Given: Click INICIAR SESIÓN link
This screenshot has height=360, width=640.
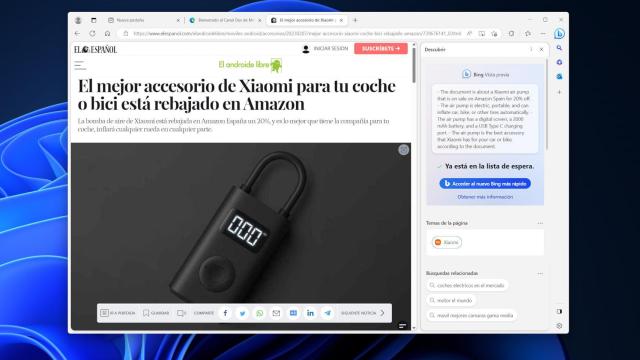Looking at the screenshot, I should (331, 49).
